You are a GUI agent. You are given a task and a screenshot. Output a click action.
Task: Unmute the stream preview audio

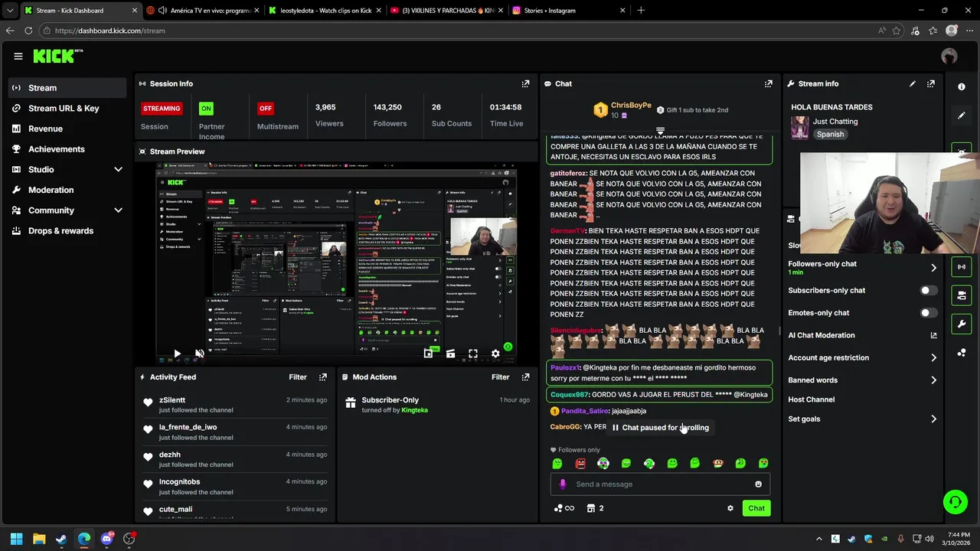199,354
